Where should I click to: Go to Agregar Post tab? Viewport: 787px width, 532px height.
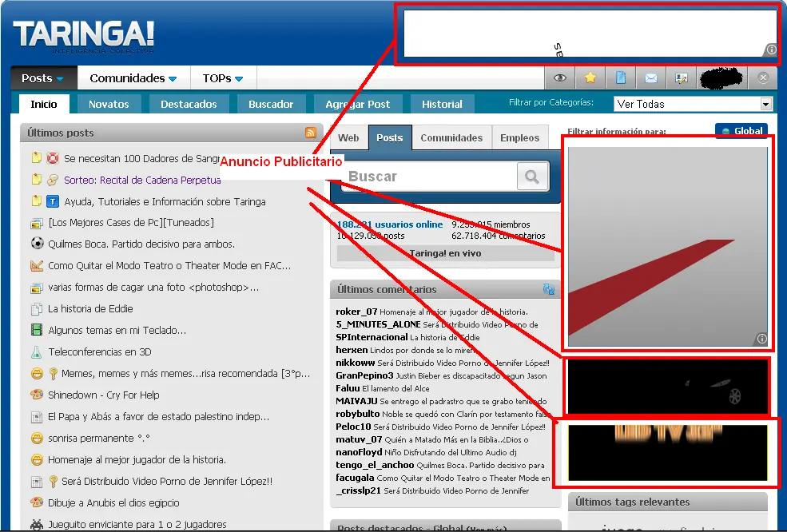(x=358, y=104)
